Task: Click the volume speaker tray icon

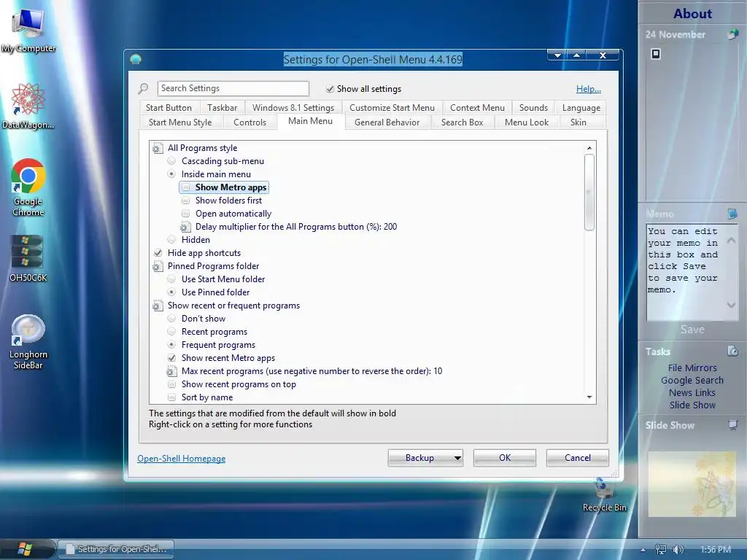Action: (x=678, y=550)
